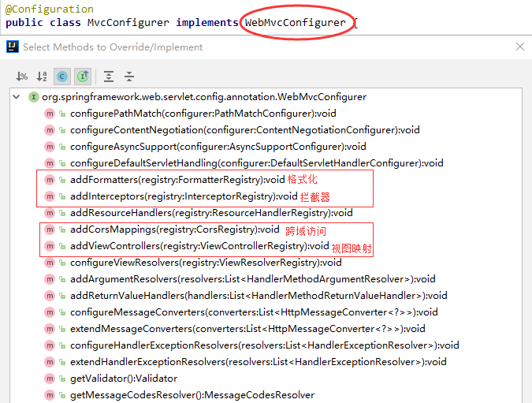
Task: Click method icon of addReturnValueHandlers row
Action: [50, 296]
